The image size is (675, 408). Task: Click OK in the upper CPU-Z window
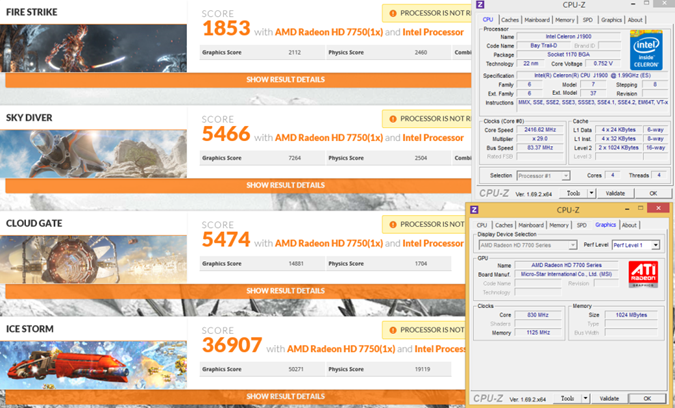coord(653,193)
